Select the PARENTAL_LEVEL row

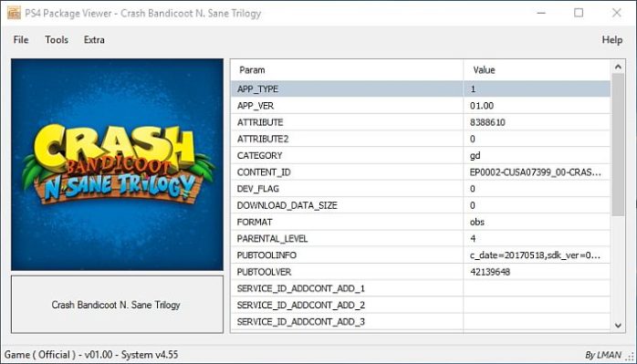[421, 238]
